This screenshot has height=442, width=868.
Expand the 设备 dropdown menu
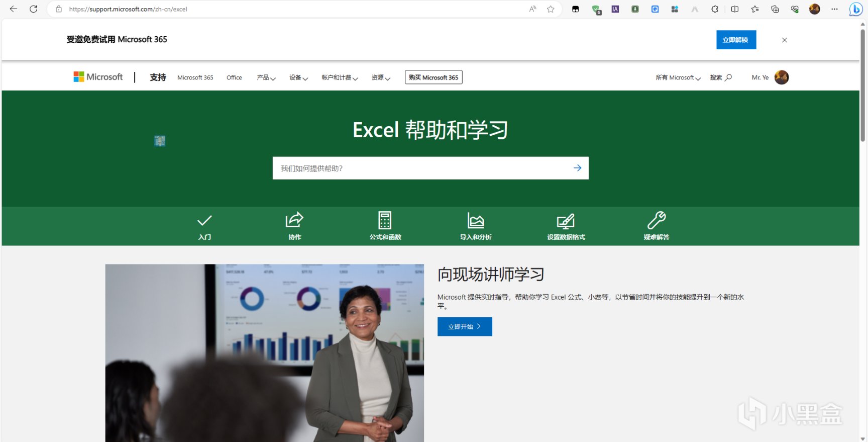299,77
